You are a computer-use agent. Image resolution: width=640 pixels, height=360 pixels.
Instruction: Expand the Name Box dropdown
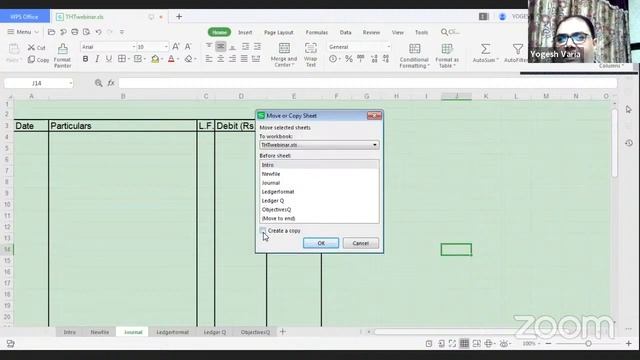coord(71,83)
